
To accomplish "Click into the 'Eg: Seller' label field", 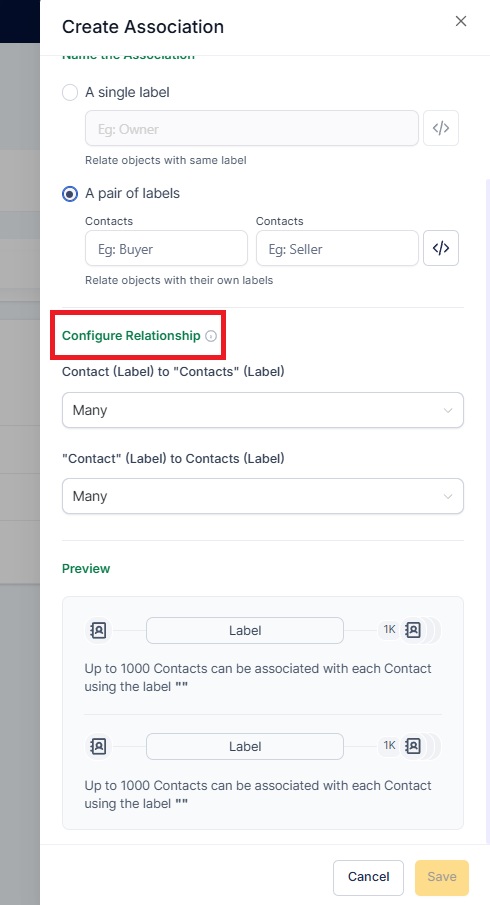I will [337, 248].
